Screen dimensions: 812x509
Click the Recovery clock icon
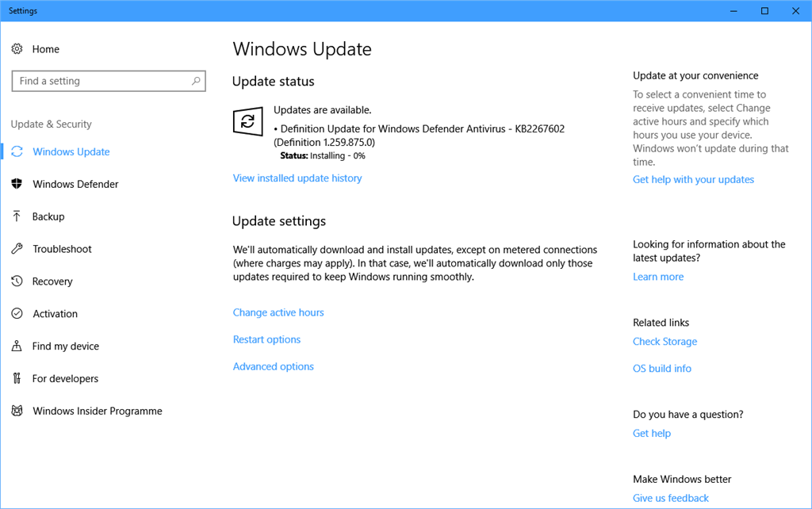[17, 281]
